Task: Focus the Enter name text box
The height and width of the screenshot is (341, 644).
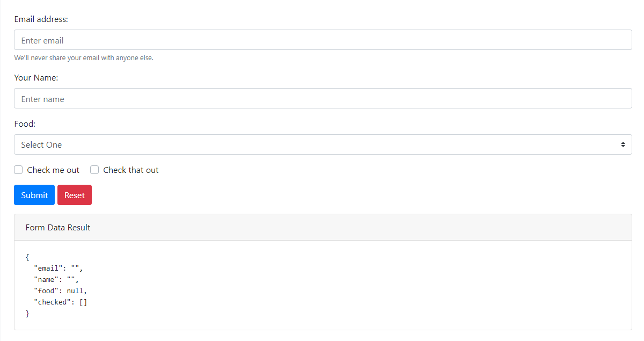Action: coord(322,99)
